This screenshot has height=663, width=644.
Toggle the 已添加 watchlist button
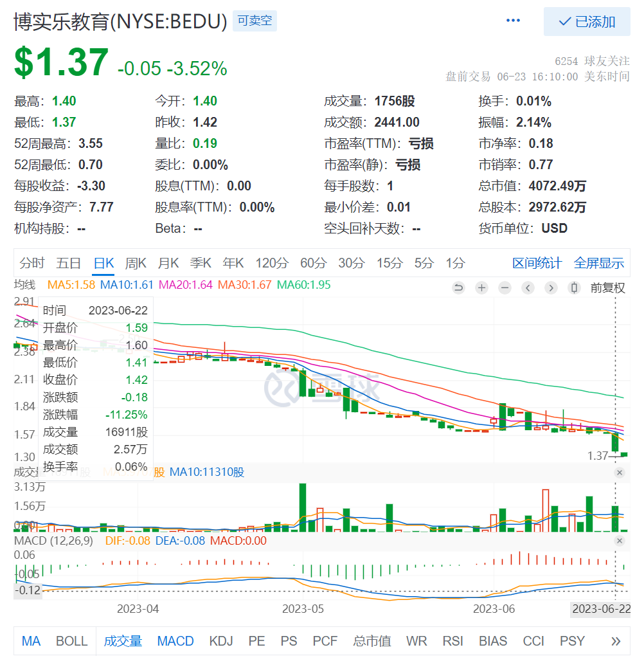tap(587, 22)
